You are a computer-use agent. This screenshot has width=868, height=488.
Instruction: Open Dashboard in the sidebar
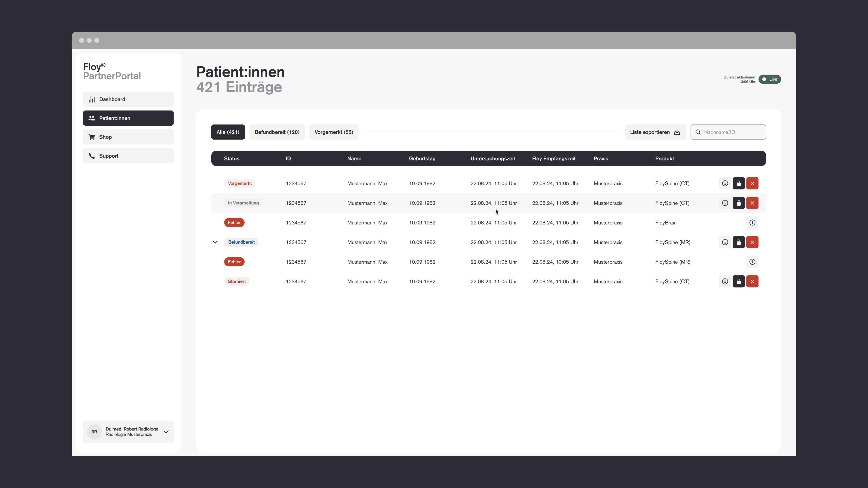pyautogui.click(x=128, y=99)
